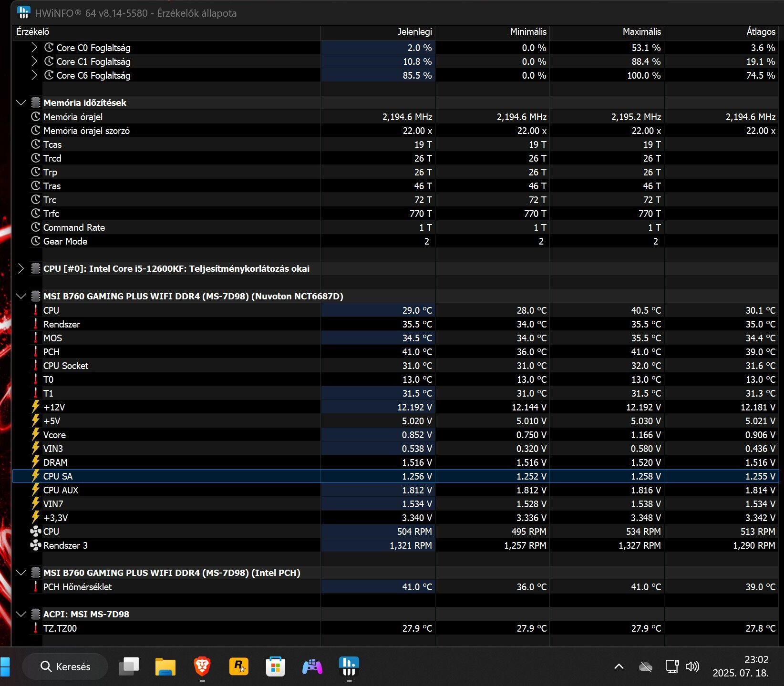Click the lightning bolt icon beside CPU AUX
The width and height of the screenshot is (784, 686).
point(35,490)
